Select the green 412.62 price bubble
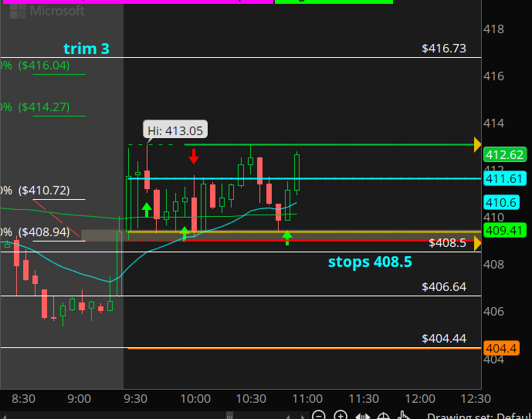The height and width of the screenshot is (419, 532). [505, 154]
